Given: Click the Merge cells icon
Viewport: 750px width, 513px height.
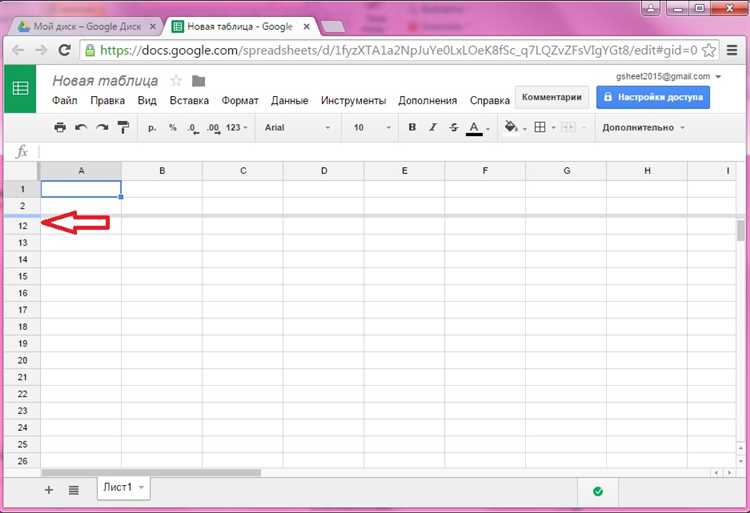Looking at the screenshot, I should 568,127.
